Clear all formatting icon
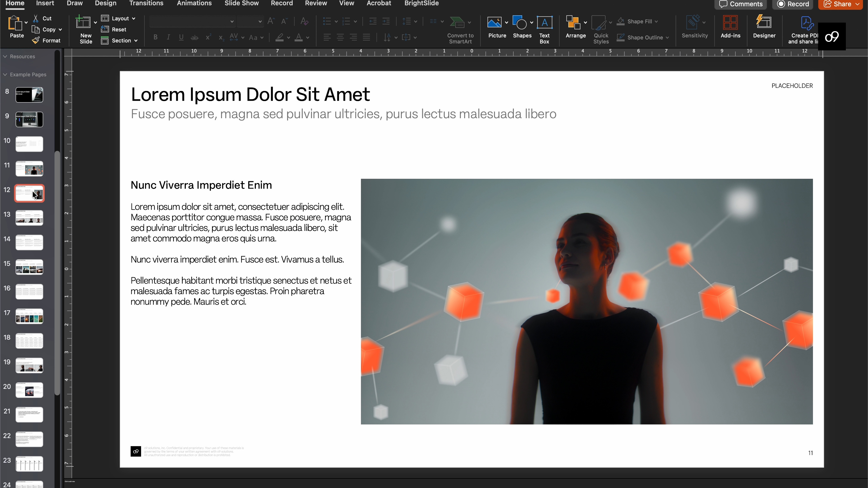 304,21
